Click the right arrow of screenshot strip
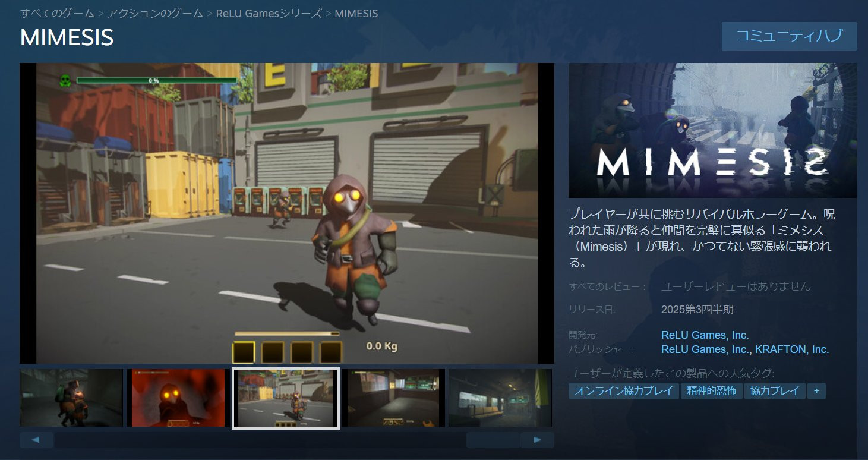Viewport: 868px width, 460px height. (537, 440)
